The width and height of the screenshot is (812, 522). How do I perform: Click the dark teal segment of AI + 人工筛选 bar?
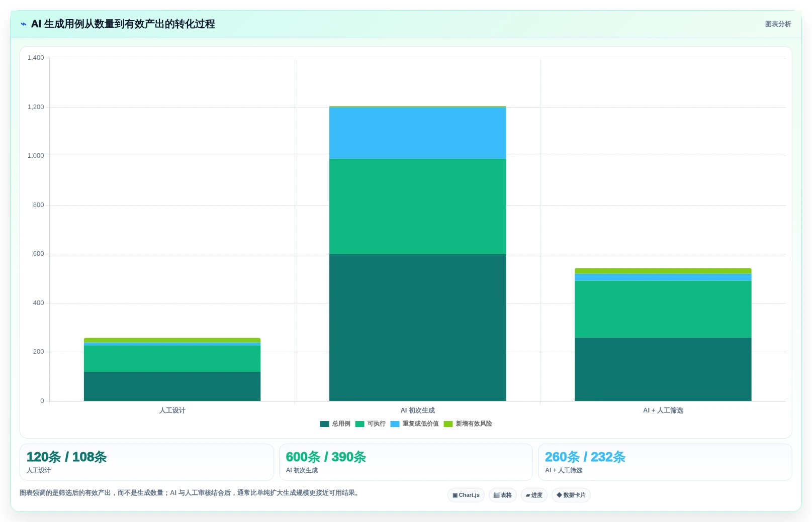click(x=663, y=369)
